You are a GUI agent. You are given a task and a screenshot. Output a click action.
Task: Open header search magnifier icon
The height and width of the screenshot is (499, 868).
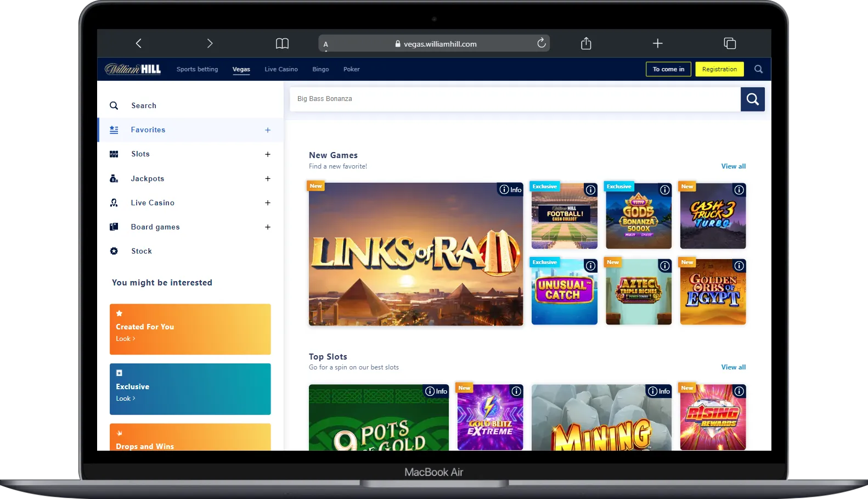tap(758, 69)
